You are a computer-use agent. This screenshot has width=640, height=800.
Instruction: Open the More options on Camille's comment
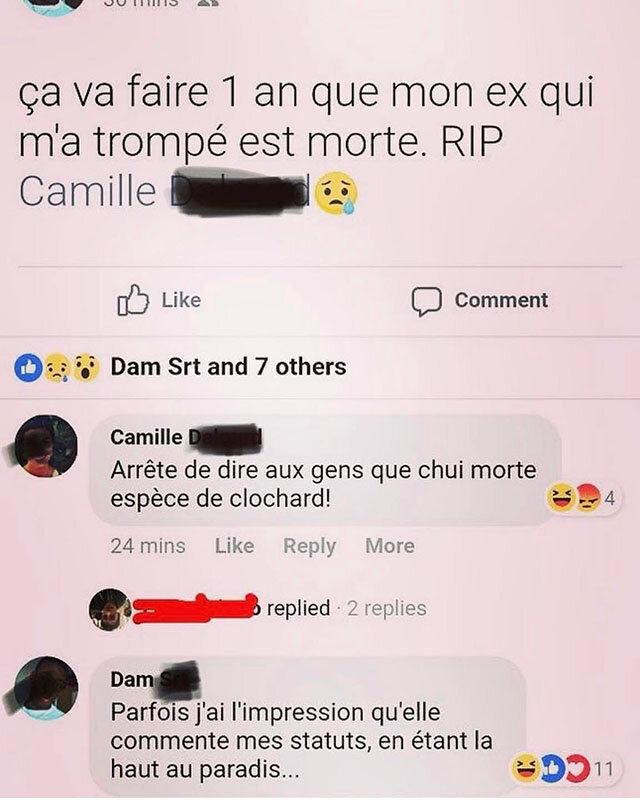click(x=390, y=546)
